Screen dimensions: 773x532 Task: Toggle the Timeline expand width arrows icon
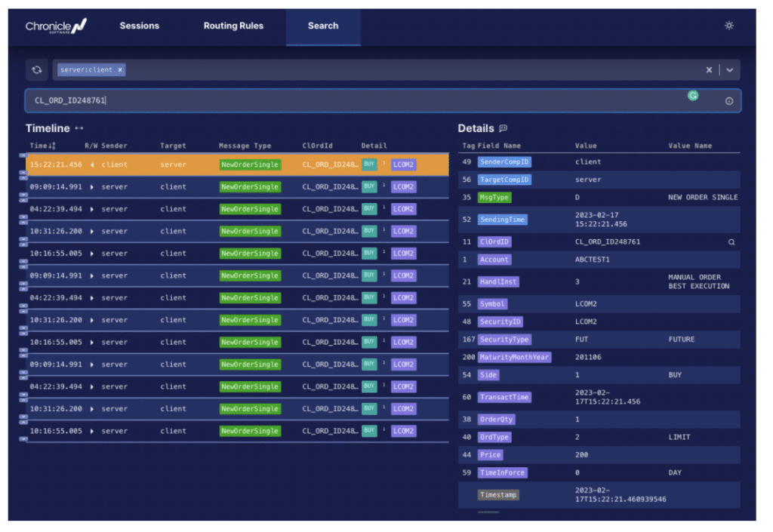79,128
